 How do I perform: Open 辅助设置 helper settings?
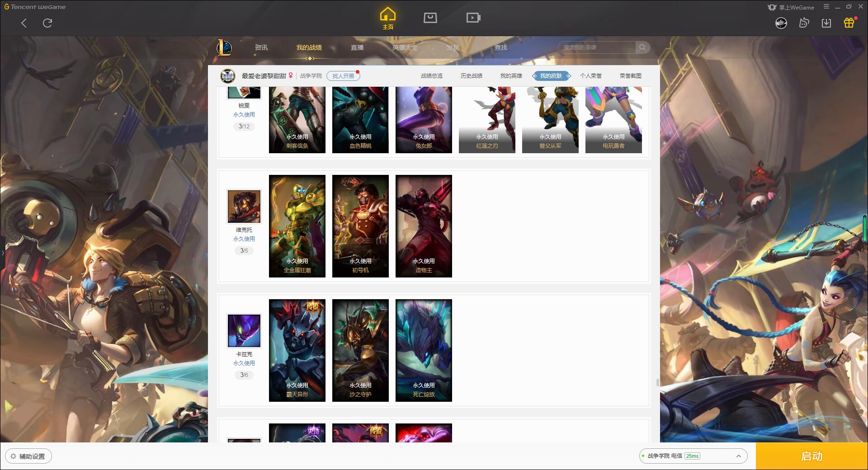pos(28,456)
